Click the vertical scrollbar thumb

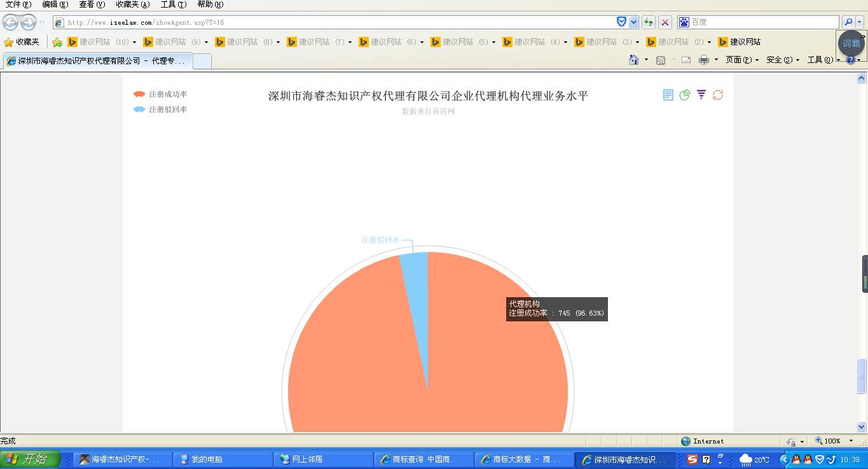click(x=862, y=376)
